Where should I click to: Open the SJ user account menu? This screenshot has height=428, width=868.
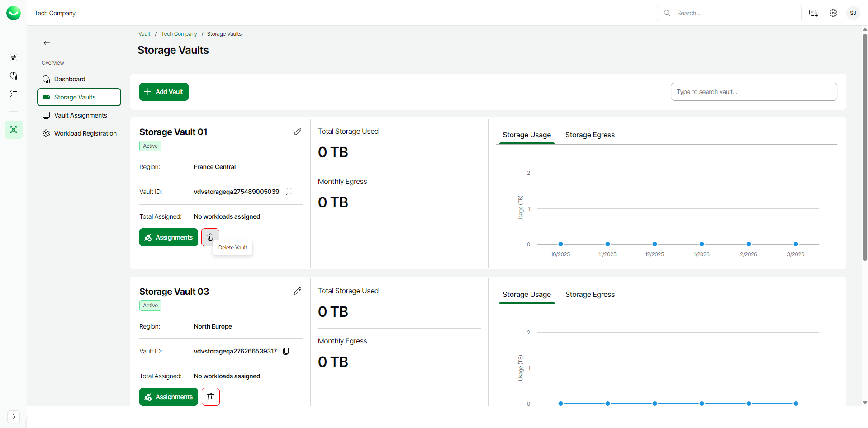(853, 13)
